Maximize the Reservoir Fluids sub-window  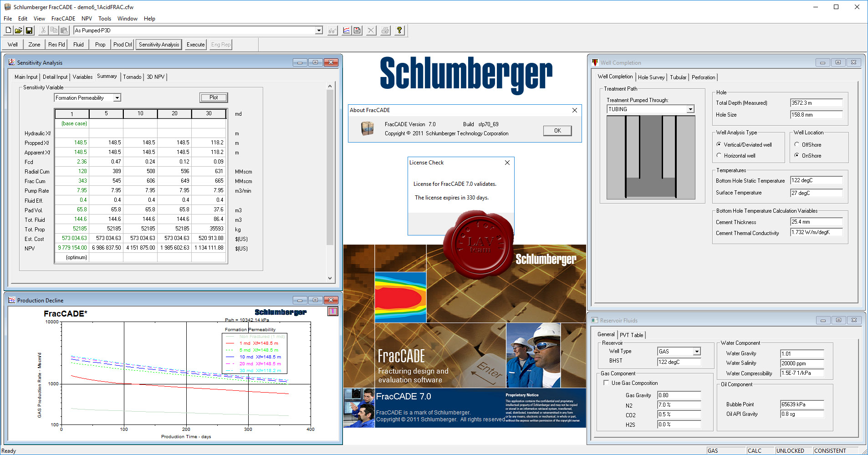tap(838, 320)
